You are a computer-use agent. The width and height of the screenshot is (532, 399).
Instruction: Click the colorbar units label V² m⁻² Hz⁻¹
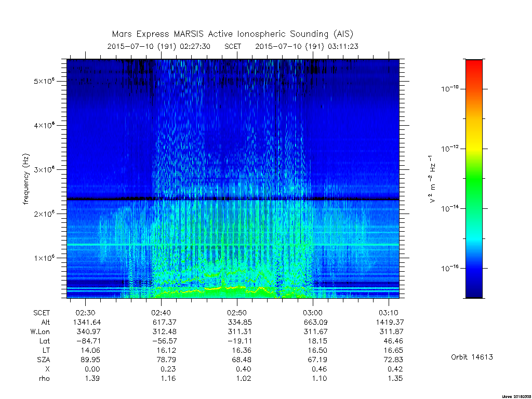[x=432, y=179]
